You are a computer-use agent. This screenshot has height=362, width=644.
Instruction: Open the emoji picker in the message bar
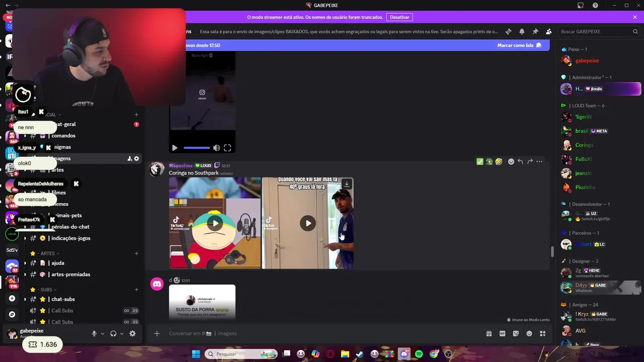529,333
